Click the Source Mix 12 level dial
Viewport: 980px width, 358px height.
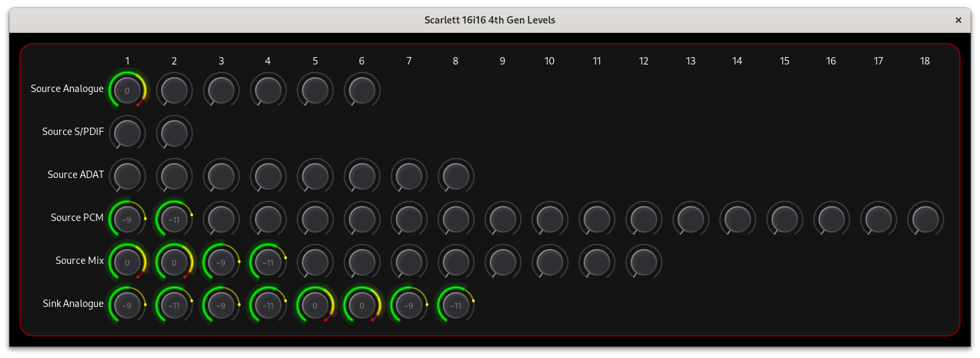coord(644,261)
